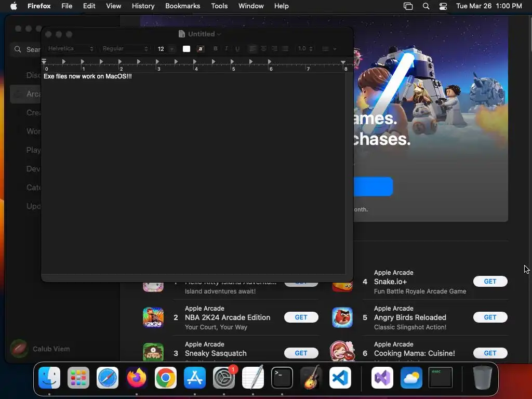Open the NBA 2K24 Arcade Edition app icon
This screenshot has height=399, width=532.
click(x=153, y=317)
